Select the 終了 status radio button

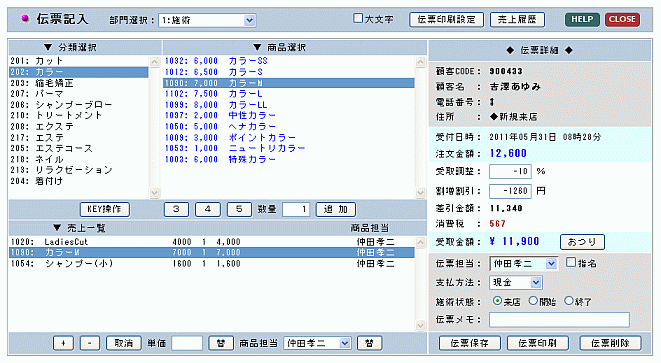coord(569,301)
